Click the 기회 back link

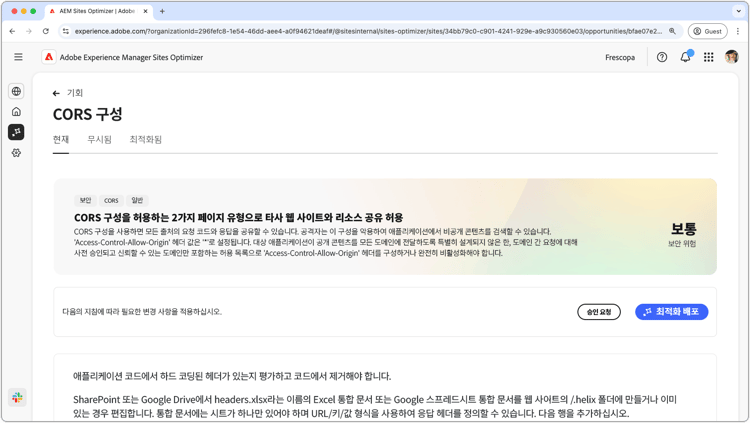pos(75,93)
